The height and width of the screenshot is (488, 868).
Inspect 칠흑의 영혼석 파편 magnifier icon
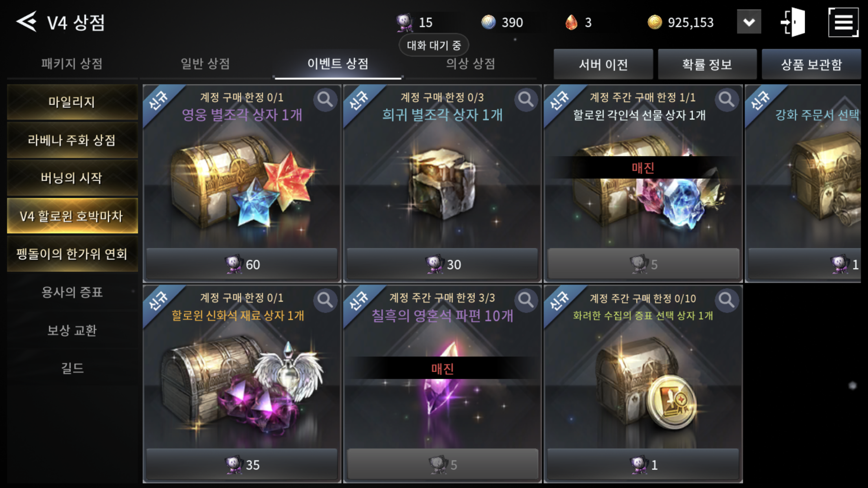click(x=526, y=300)
